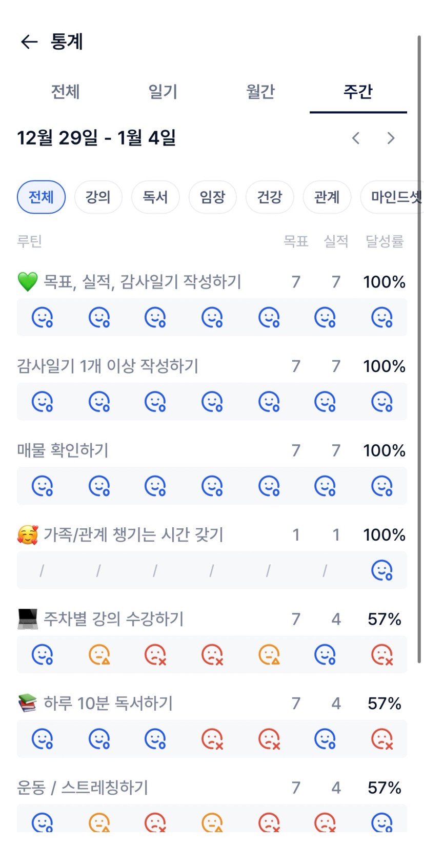
Task: Tap the back arrow next to 통계
Action: (29, 42)
